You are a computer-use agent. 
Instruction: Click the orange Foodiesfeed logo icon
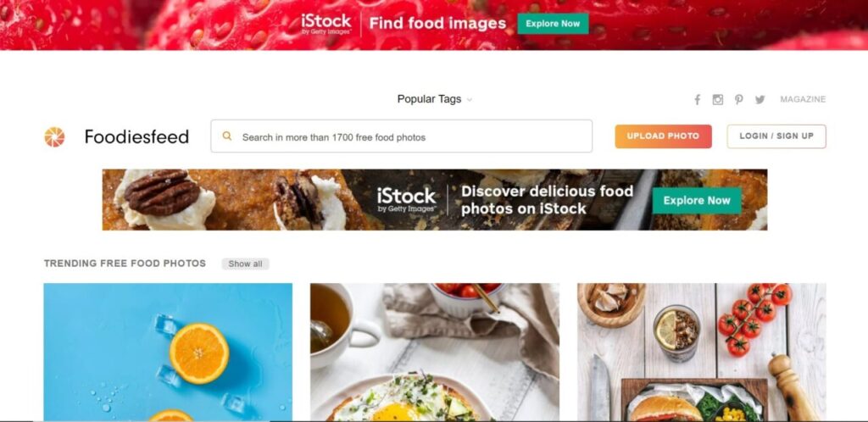(54, 137)
